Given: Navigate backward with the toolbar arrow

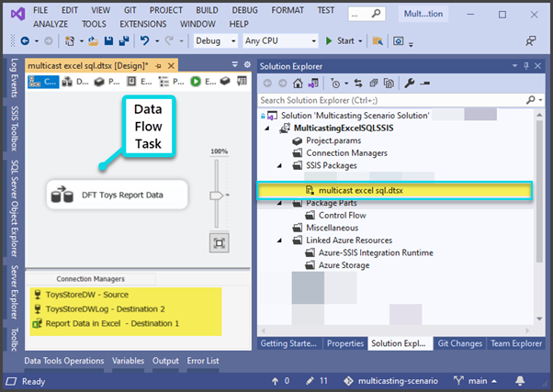Looking at the screenshot, I should click(x=25, y=41).
